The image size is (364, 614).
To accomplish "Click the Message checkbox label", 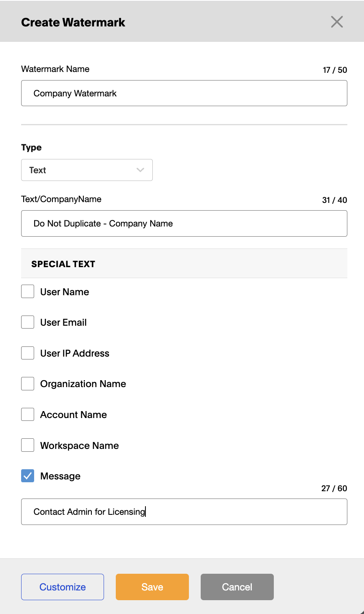I will click(60, 476).
